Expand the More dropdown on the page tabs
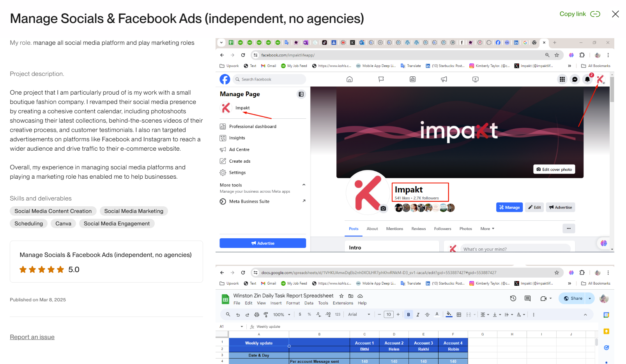 (x=487, y=229)
